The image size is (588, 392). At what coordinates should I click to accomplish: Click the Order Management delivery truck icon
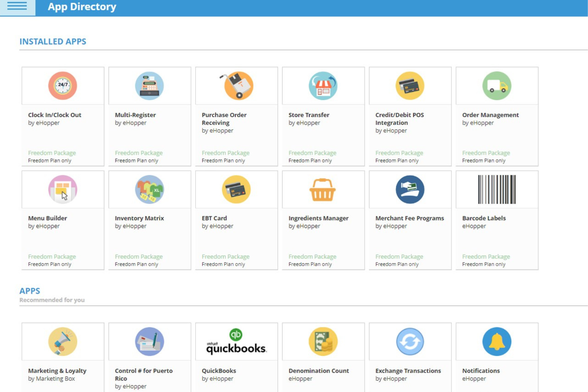tap(497, 85)
